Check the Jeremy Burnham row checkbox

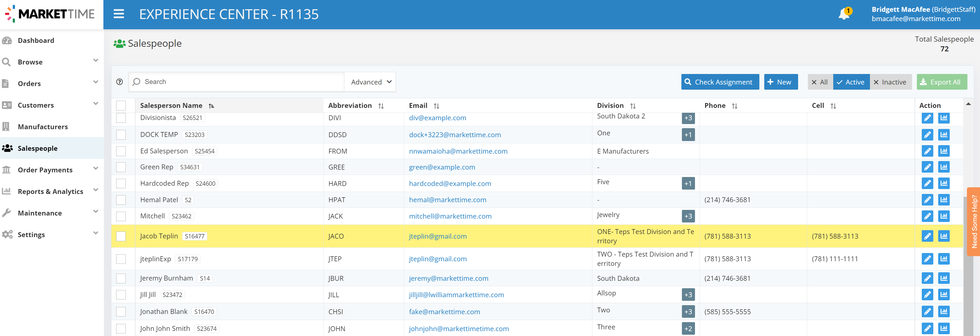click(121, 278)
